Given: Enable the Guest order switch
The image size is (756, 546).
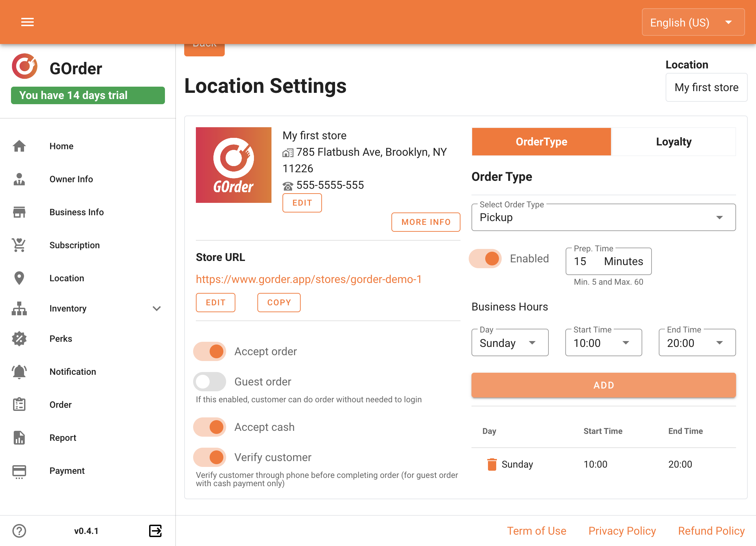Looking at the screenshot, I should 210,382.
